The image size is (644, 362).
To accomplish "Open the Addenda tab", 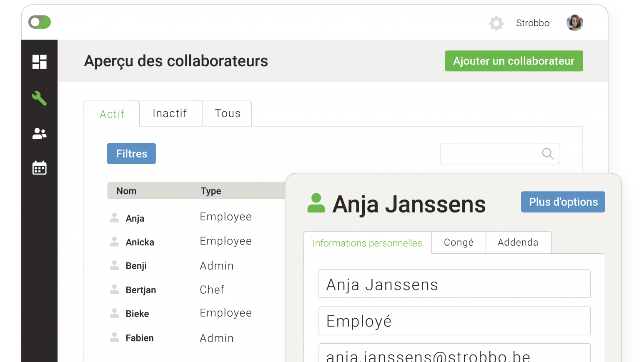I will [518, 242].
